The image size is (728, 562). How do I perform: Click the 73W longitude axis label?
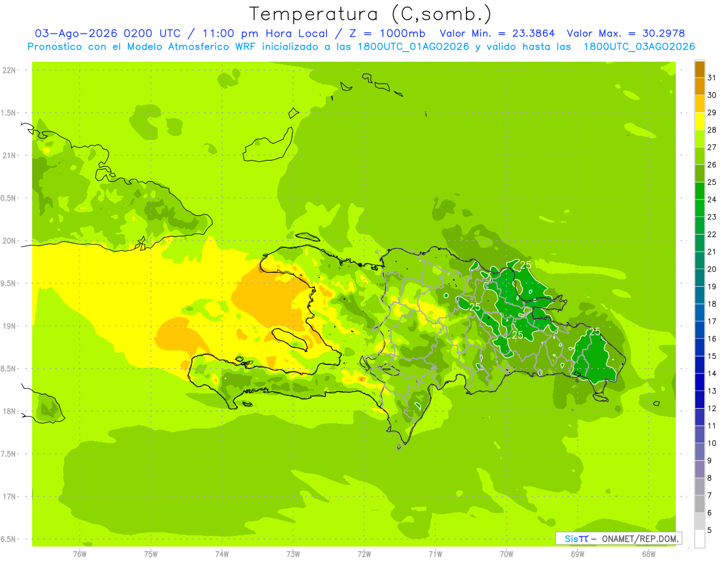coord(293,554)
